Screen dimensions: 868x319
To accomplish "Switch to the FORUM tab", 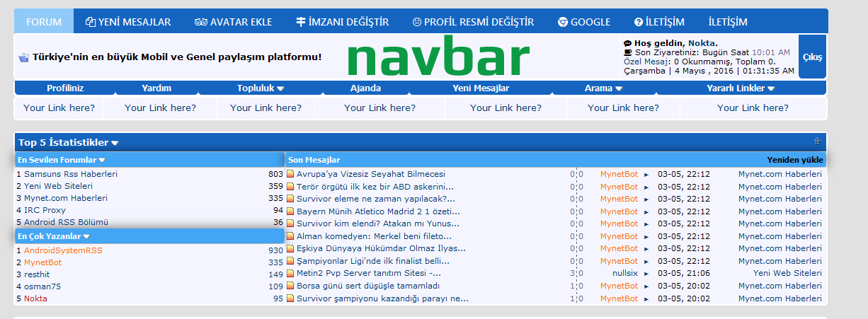I will [43, 22].
